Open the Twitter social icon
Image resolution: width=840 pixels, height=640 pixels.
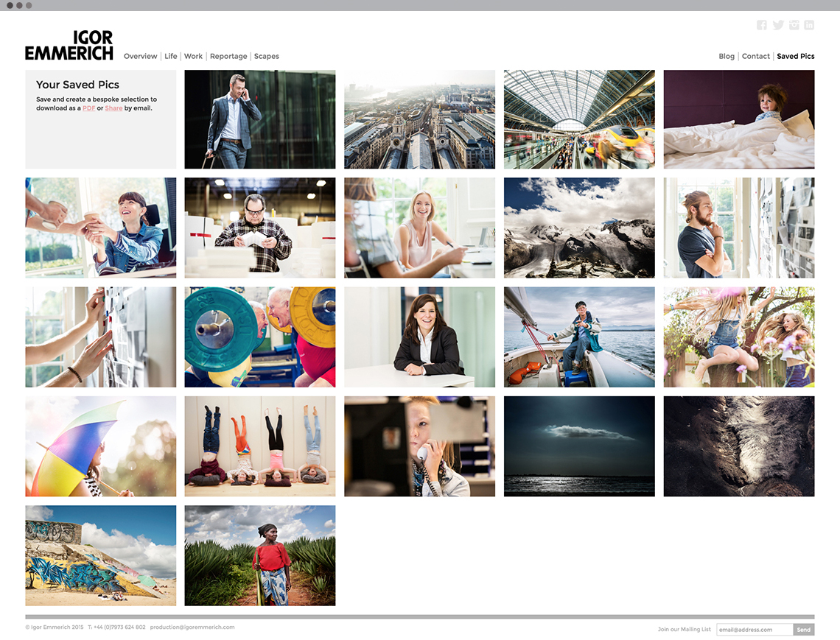tap(778, 25)
